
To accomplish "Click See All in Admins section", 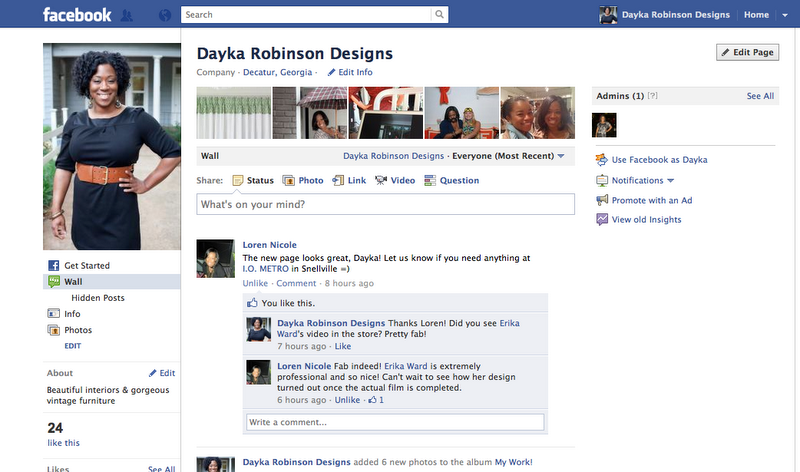I will tap(760, 96).
